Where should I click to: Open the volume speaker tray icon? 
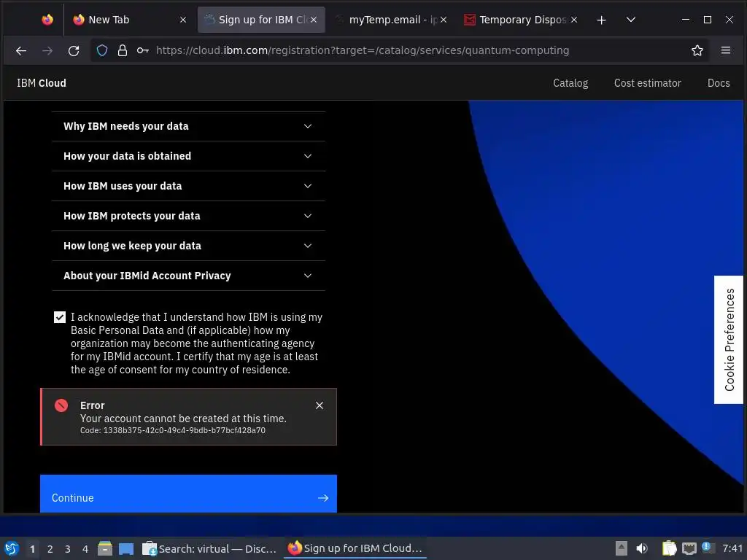[x=642, y=548]
